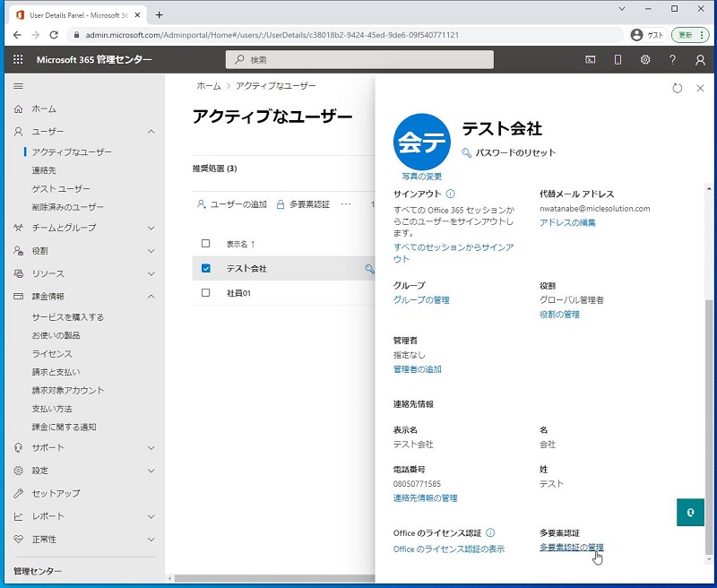Click Office のライセンス認証の表示 link
The width and height of the screenshot is (717, 588).
click(x=449, y=549)
